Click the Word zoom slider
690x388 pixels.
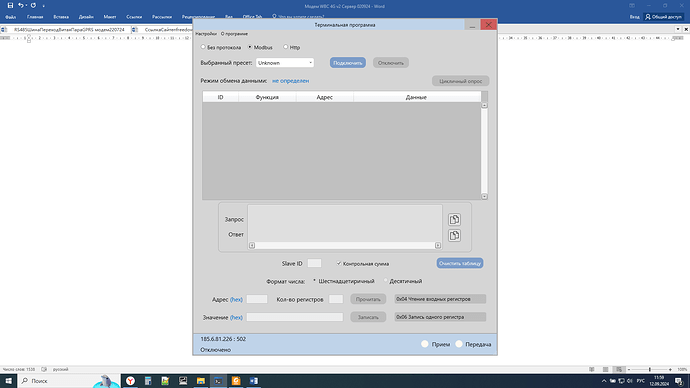650,370
